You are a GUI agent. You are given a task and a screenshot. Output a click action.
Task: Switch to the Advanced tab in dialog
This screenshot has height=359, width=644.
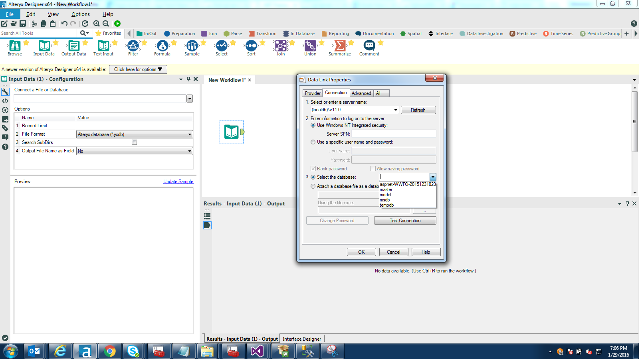coord(361,93)
